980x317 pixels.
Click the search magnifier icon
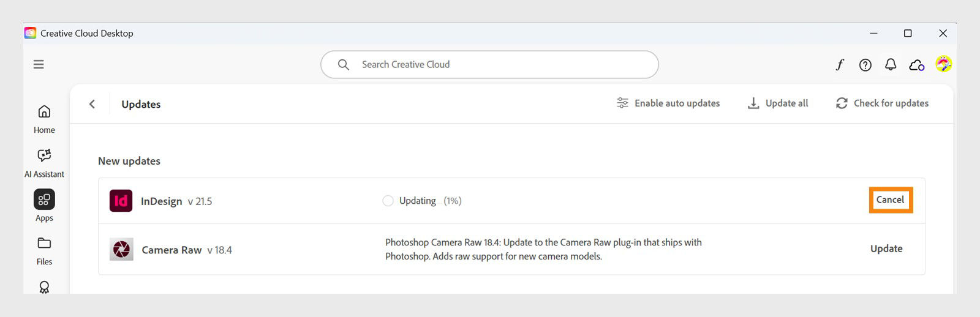pos(344,64)
